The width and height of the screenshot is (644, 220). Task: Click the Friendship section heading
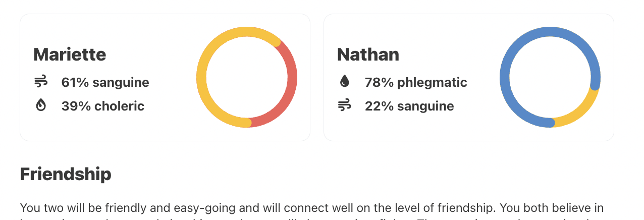[x=66, y=174]
